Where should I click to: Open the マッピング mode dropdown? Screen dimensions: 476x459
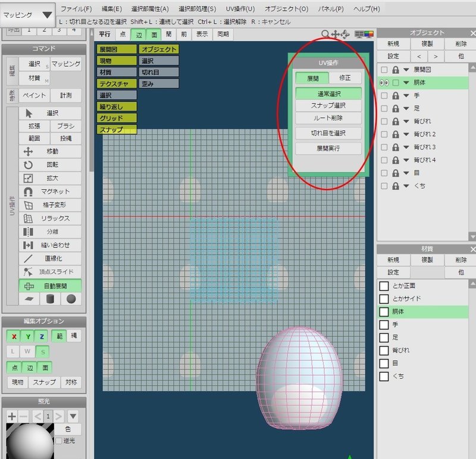click(x=27, y=14)
